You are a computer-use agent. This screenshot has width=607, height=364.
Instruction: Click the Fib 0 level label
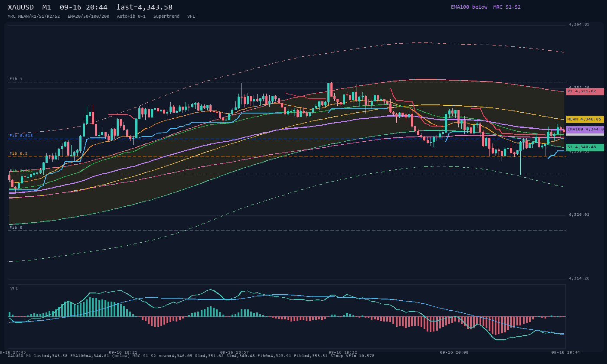[x=16, y=227]
